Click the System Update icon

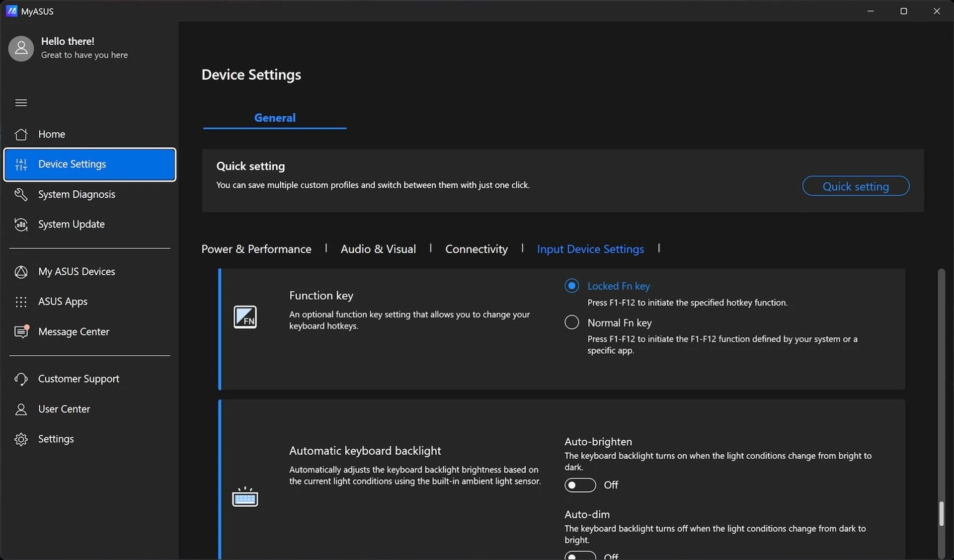click(21, 225)
